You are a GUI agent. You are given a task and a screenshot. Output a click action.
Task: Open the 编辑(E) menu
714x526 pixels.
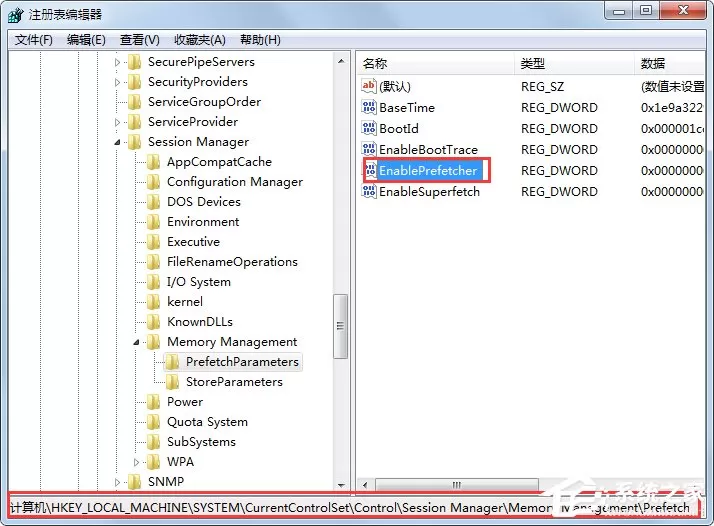click(86, 40)
